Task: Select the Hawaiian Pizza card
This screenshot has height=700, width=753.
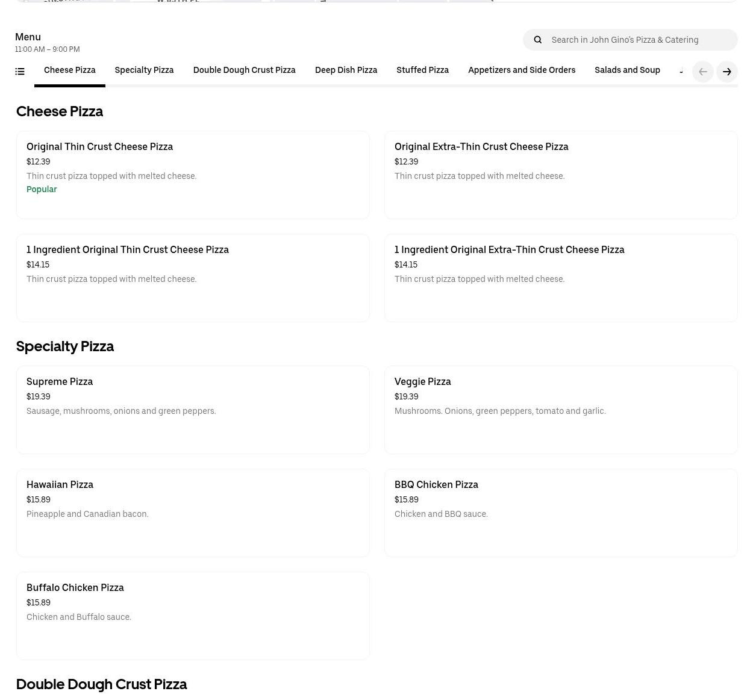Action: pos(193,513)
